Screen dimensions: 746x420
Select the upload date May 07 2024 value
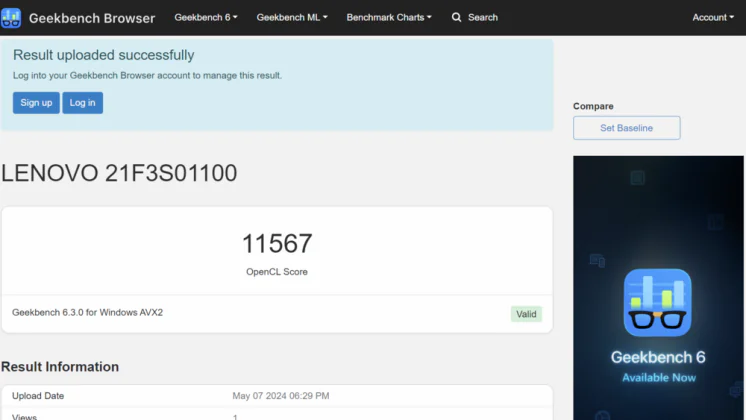[x=281, y=396]
